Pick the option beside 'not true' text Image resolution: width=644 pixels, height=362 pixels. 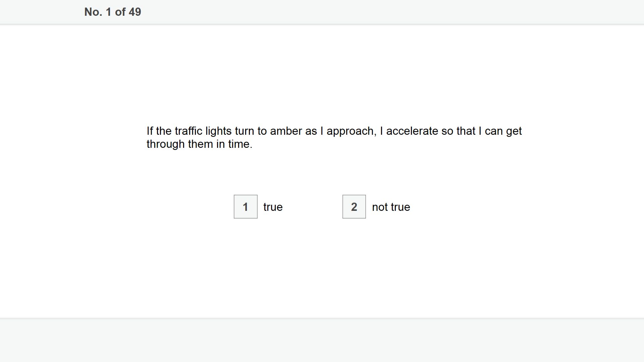354,207
